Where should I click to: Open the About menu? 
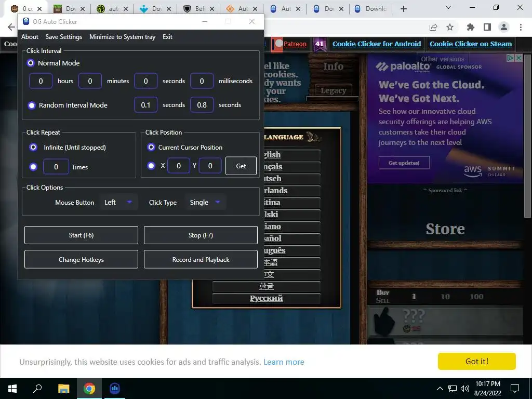pyautogui.click(x=30, y=37)
